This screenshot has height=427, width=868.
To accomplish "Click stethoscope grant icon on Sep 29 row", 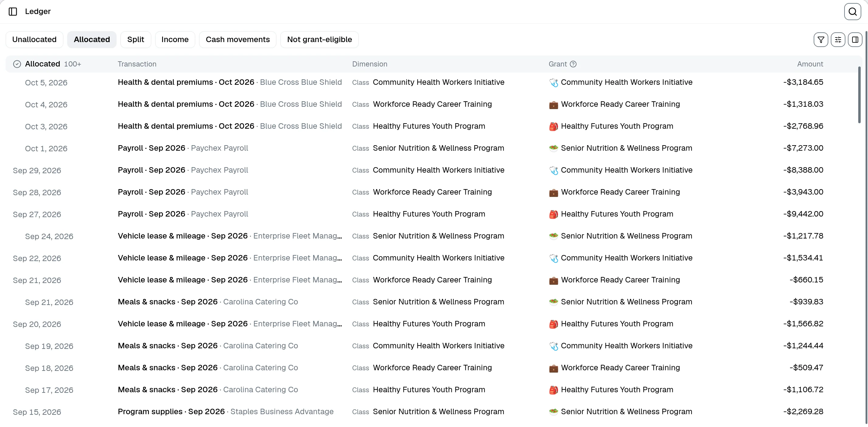I will [x=554, y=170].
